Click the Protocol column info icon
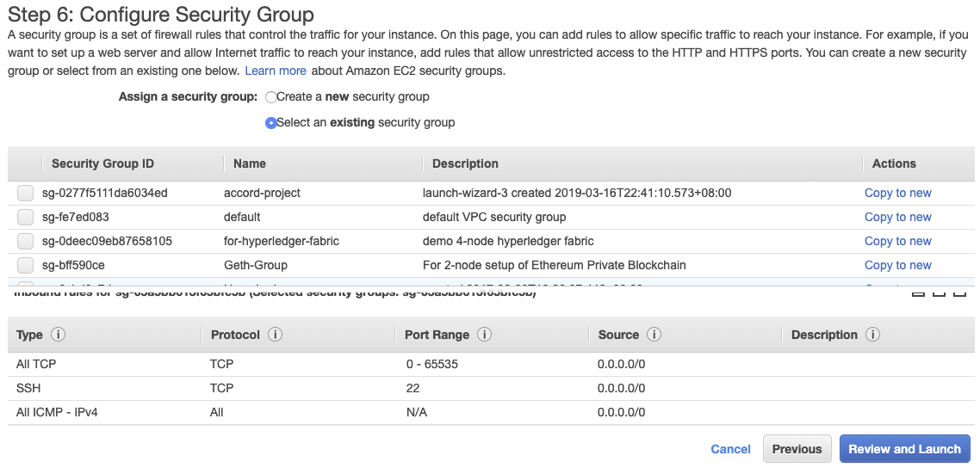The image size is (980, 468). [276, 335]
